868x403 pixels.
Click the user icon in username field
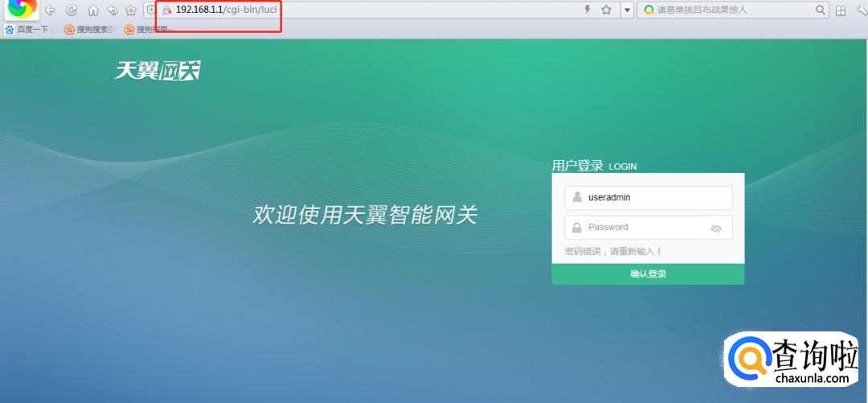point(577,197)
